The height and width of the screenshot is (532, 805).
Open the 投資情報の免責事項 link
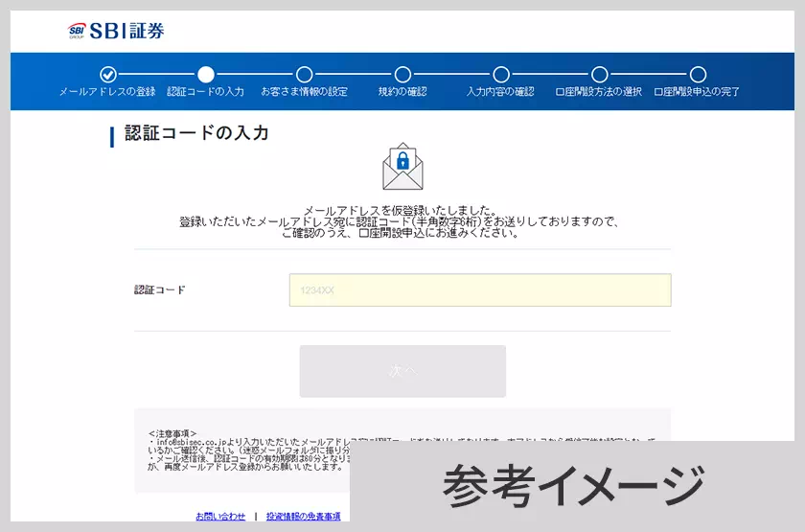pyautogui.click(x=303, y=517)
